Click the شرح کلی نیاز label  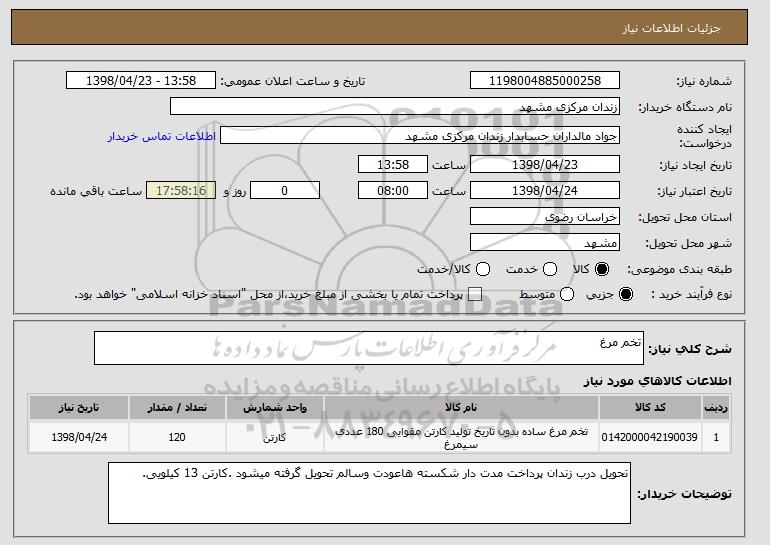(x=690, y=349)
